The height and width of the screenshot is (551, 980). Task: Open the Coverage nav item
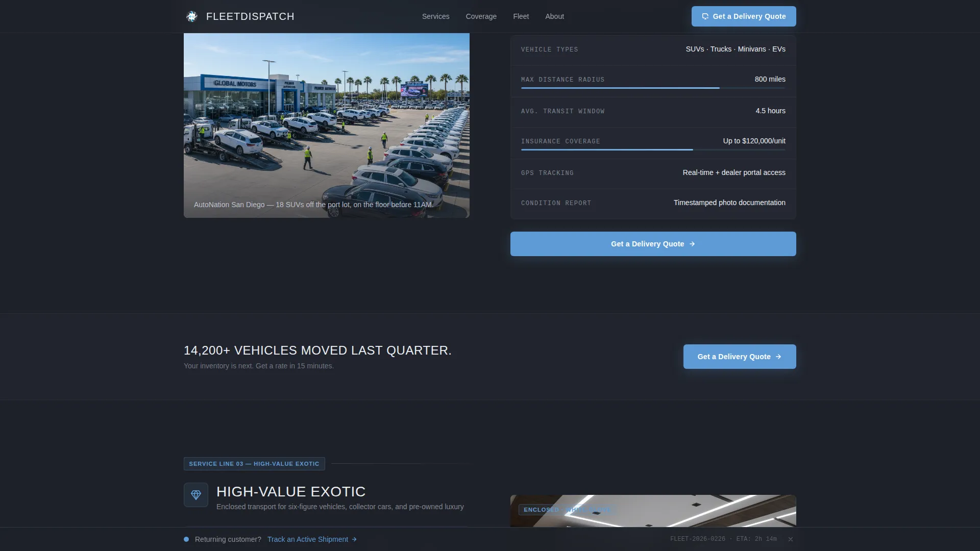(x=481, y=16)
